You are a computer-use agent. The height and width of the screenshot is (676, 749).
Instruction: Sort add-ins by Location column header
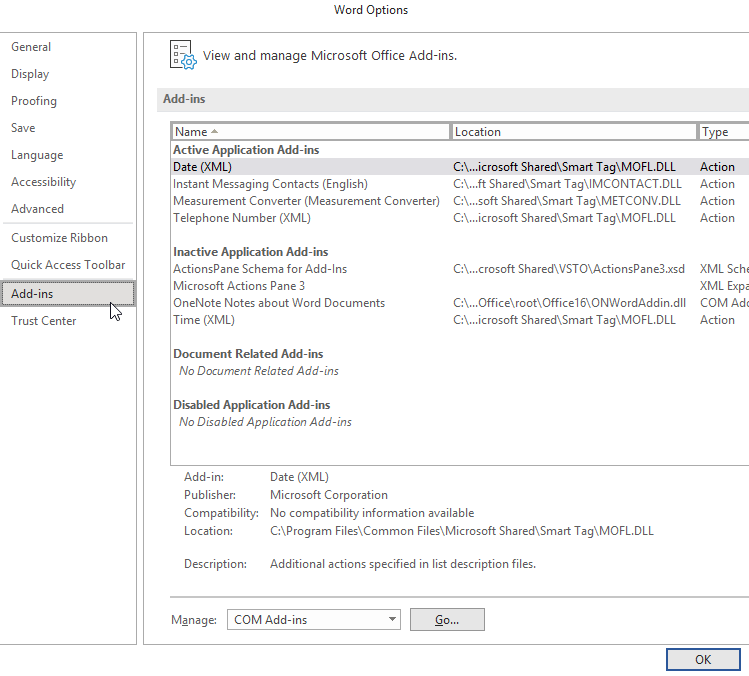[x=573, y=132]
